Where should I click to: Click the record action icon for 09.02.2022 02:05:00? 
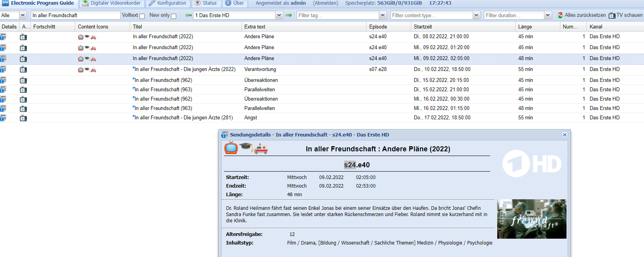tap(23, 59)
